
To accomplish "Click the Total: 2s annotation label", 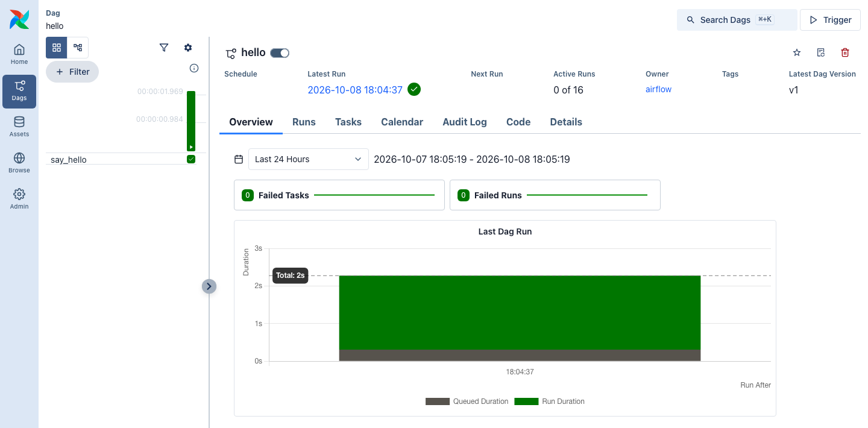I will click(x=291, y=275).
